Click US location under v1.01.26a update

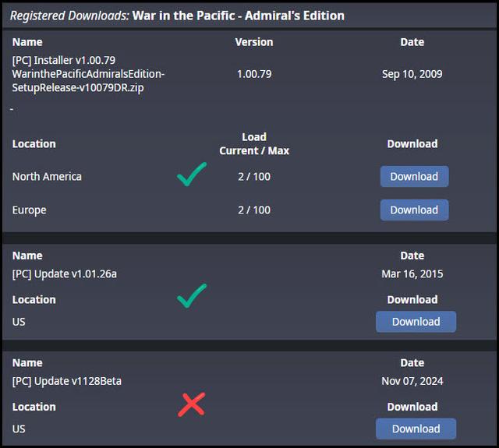19,322
